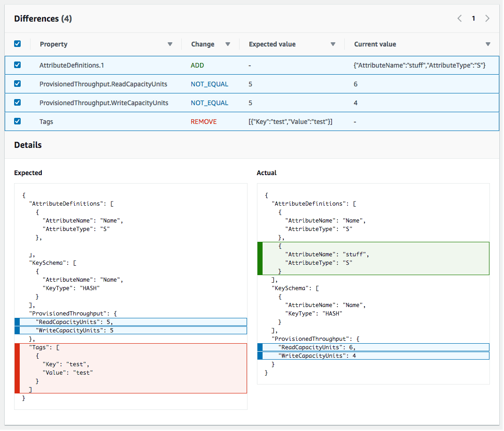Open the Expected value column filter dropdown

(x=333, y=44)
